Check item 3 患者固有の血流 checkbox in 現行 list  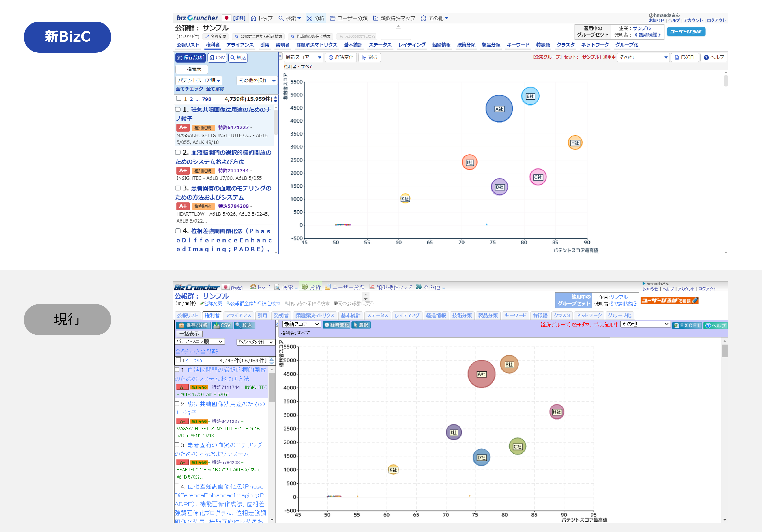coord(177,445)
